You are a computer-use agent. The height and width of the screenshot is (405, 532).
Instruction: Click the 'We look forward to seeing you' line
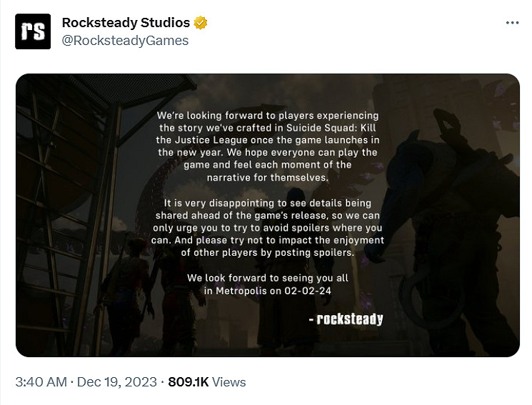click(267, 278)
